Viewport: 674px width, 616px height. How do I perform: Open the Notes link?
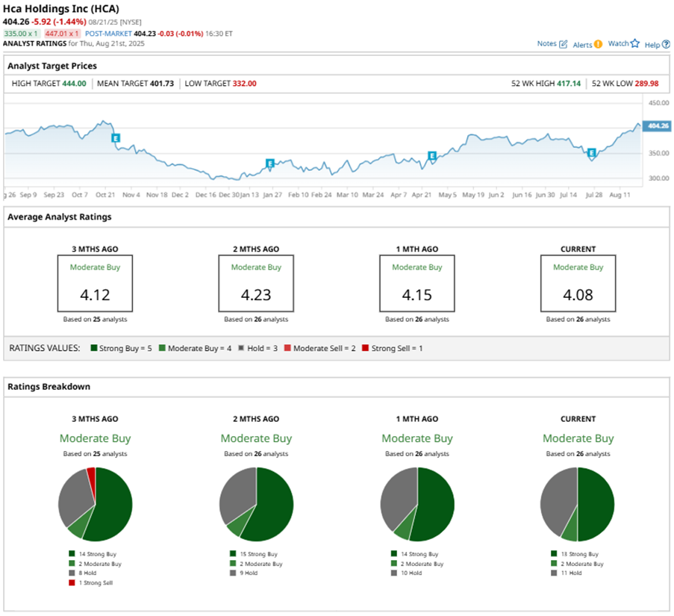(547, 44)
